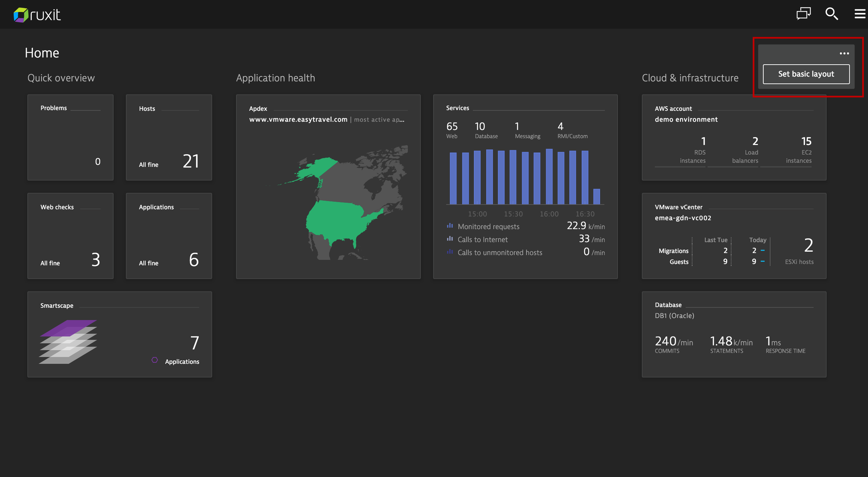Viewport: 868px width, 477px height.
Task: Open the three-dots dashboard options menu
Action: point(844,53)
